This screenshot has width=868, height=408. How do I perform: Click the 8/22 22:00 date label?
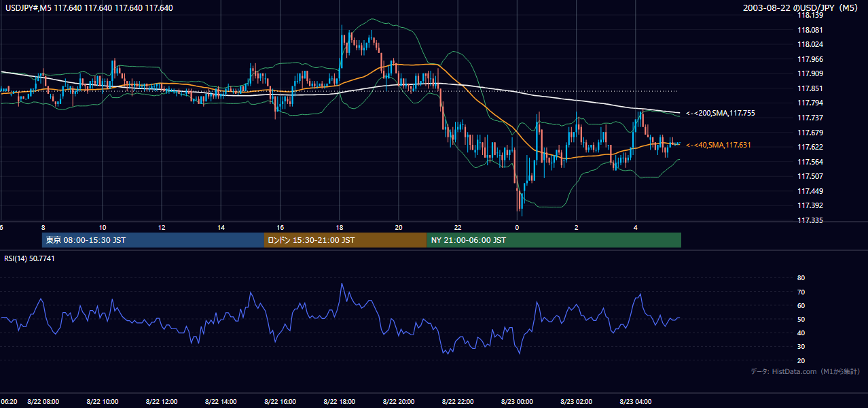pos(458,402)
